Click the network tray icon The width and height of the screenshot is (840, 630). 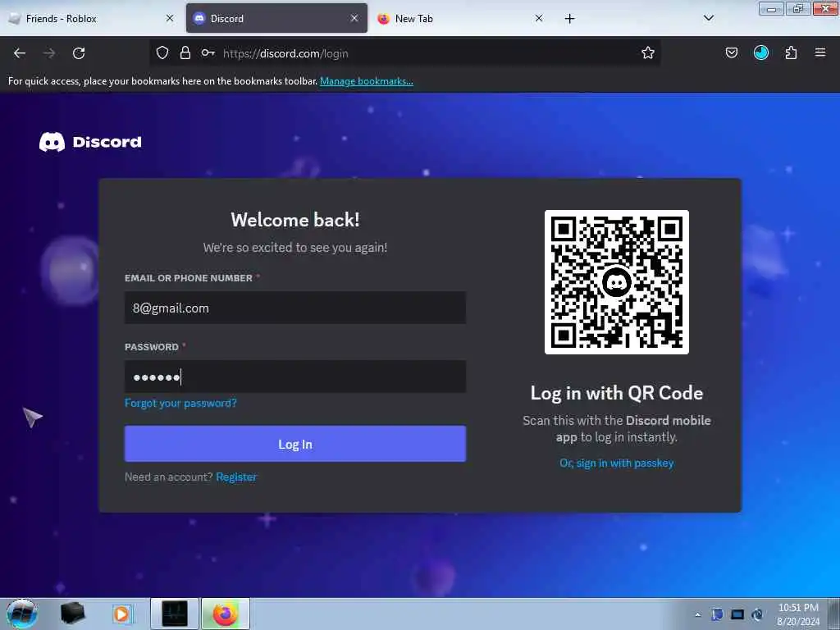tap(737, 614)
